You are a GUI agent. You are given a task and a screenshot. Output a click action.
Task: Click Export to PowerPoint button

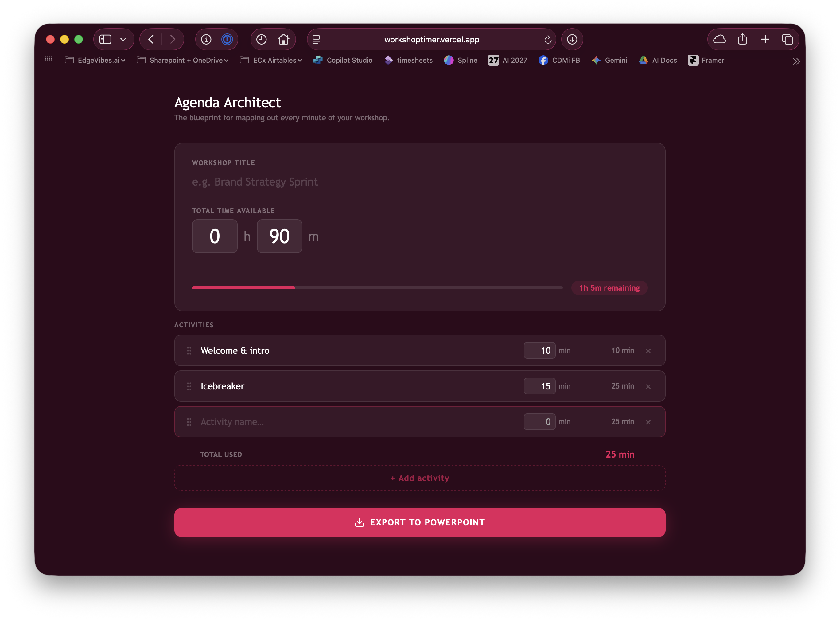click(x=420, y=522)
